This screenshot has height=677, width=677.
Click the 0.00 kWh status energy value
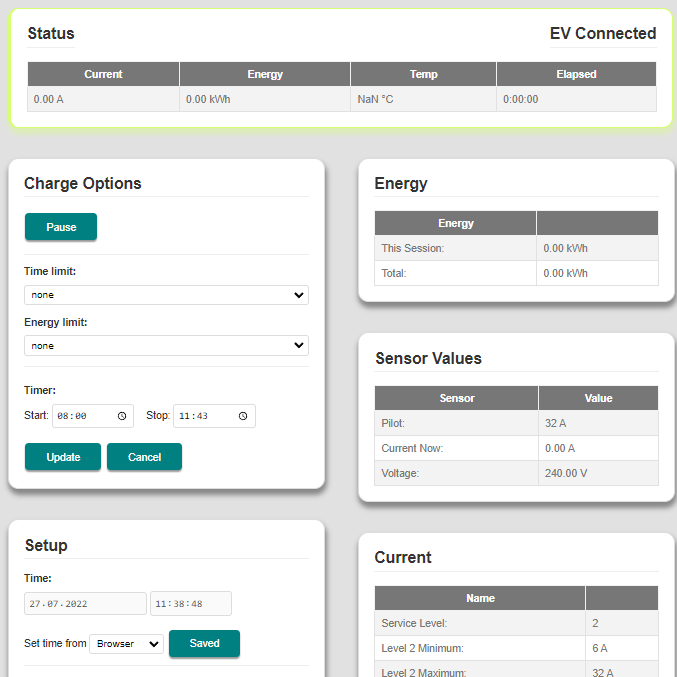pos(208,99)
